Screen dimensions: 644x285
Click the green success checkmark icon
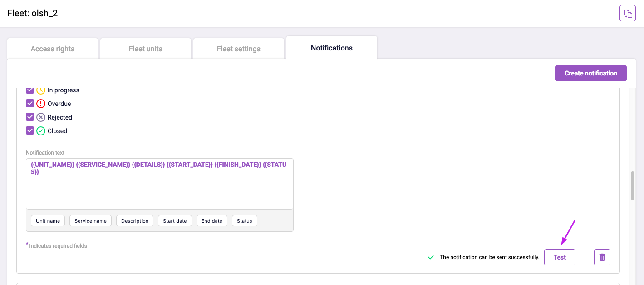tap(431, 257)
